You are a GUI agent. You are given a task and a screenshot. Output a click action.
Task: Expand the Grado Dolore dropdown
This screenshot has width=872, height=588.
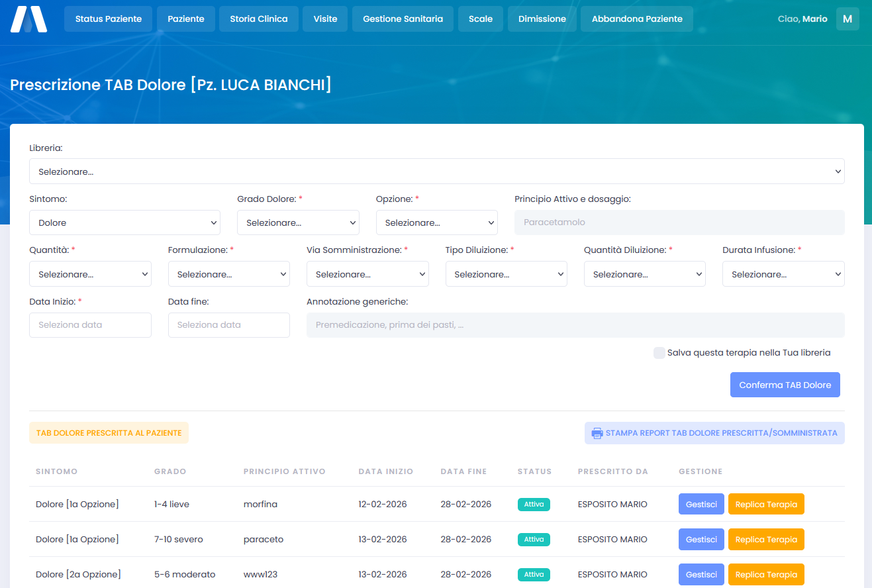pos(298,222)
